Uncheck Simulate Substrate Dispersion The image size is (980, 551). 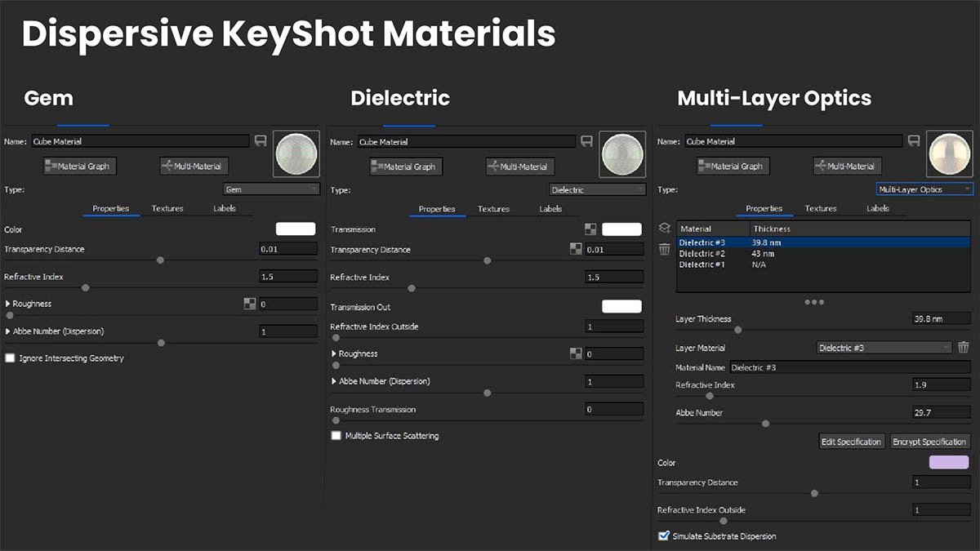[663, 536]
